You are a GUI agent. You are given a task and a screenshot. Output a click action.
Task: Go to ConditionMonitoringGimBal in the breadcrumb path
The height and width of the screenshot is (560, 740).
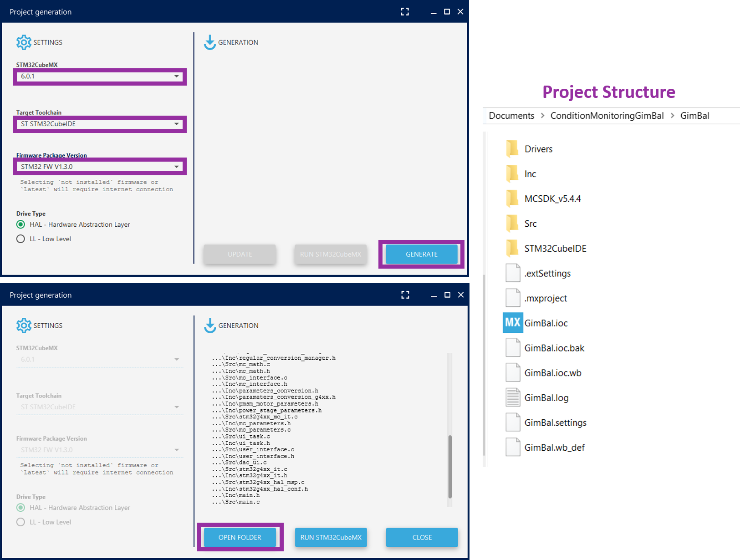607,116
